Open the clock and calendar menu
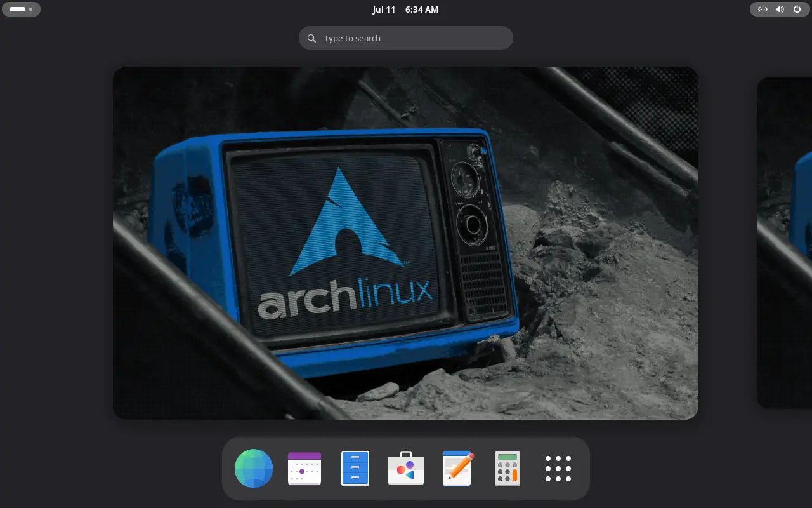 [405, 10]
